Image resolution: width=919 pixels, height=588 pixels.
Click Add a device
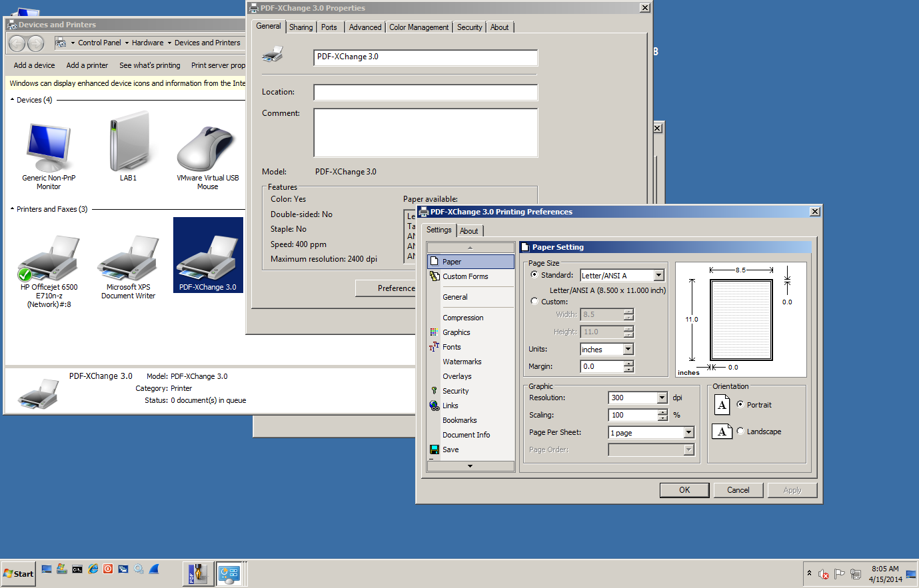[x=34, y=65]
